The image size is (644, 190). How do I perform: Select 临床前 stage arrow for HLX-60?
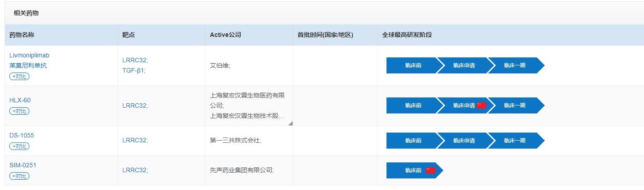pos(413,105)
